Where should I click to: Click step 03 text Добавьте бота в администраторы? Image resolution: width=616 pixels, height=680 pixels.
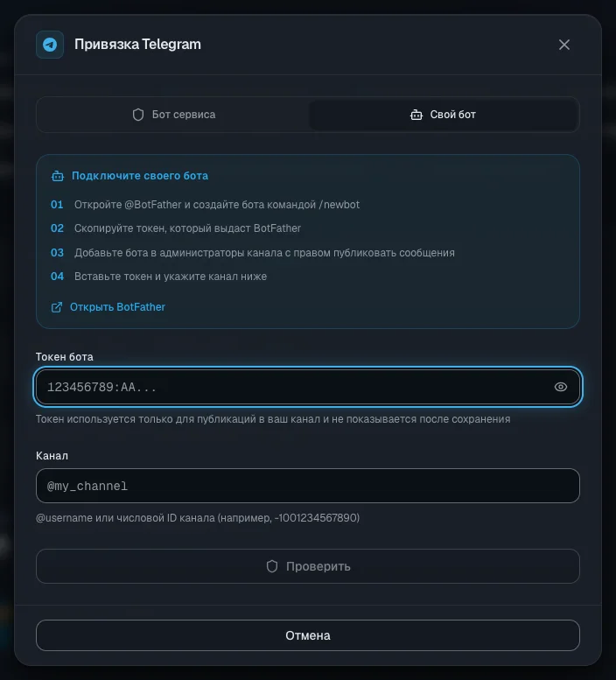264,253
